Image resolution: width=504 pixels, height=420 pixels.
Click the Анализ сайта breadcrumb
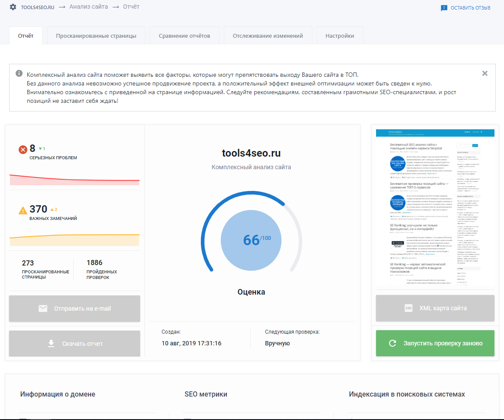[x=89, y=7]
